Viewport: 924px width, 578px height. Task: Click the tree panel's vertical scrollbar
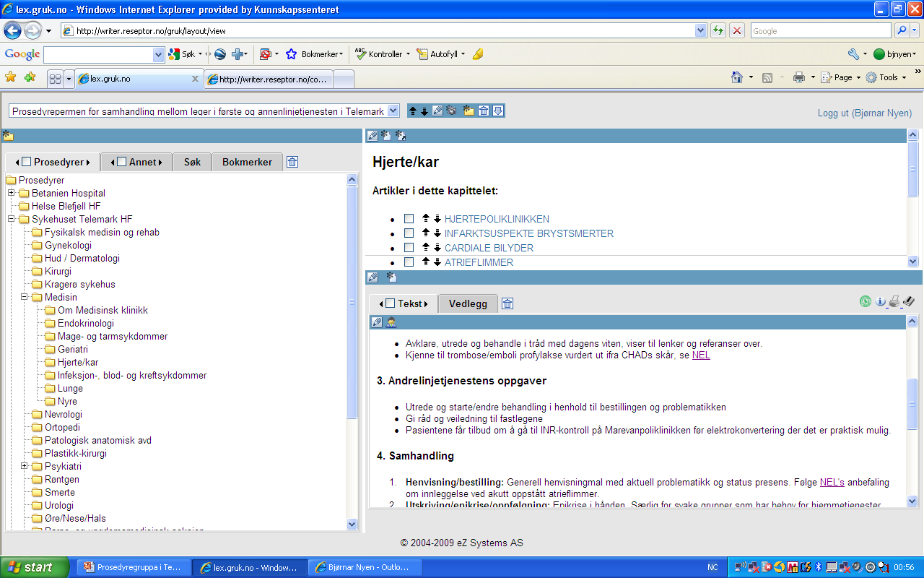[x=352, y=351]
